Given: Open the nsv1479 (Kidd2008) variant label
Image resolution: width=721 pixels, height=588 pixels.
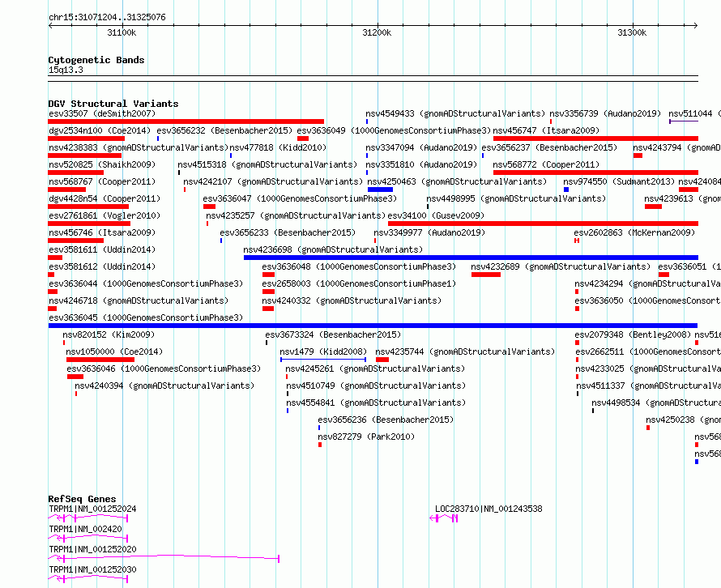Looking at the screenshot, I should [x=323, y=352].
